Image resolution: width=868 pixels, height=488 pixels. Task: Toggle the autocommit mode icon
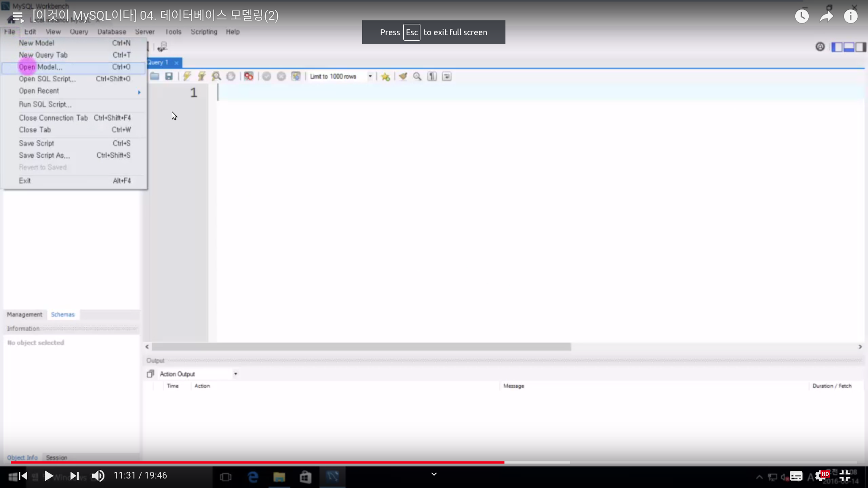point(296,76)
